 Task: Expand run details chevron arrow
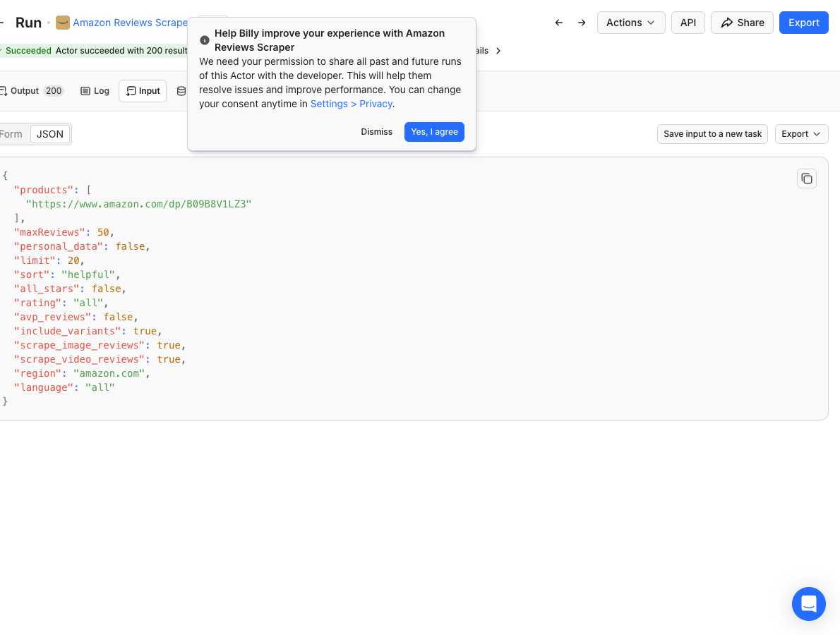(x=498, y=51)
